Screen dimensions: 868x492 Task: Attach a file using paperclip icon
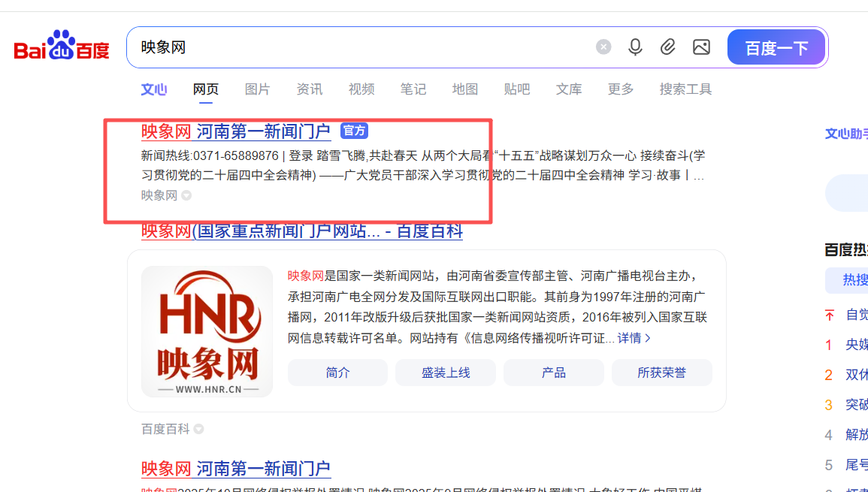[x=667, y=47]
